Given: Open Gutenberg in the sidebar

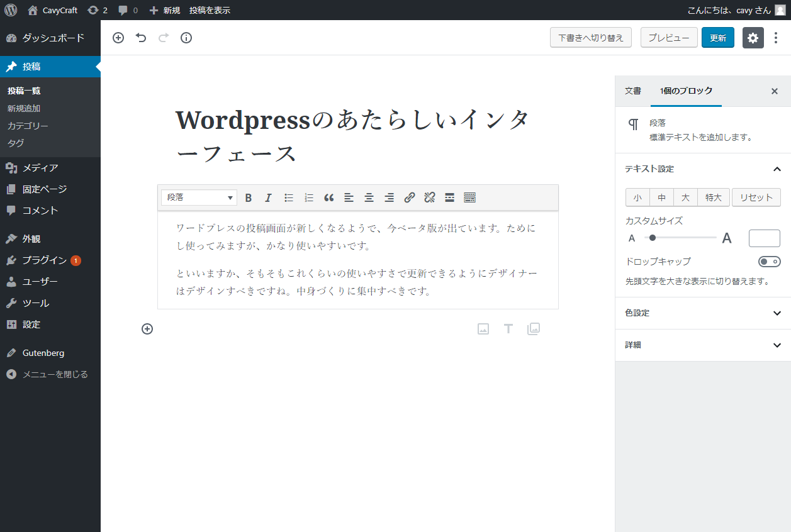Looking at the screenshot, I should pos(50,353).
